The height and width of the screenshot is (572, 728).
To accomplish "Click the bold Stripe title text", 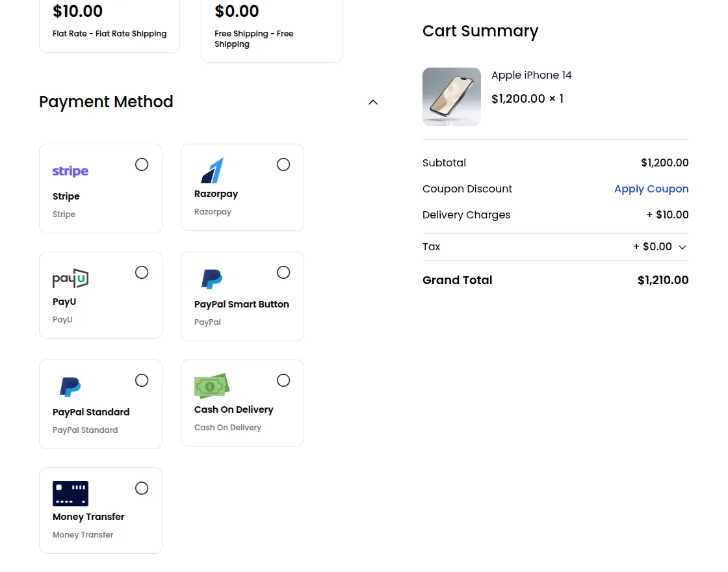I will [x=66, y=196].
